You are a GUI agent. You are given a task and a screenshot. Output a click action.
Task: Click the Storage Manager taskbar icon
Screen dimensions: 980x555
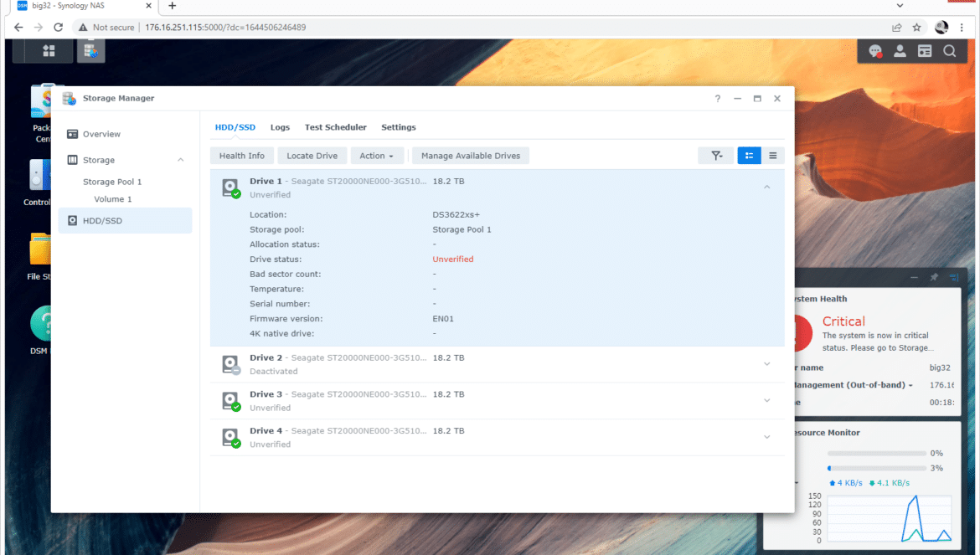point(90,51)
